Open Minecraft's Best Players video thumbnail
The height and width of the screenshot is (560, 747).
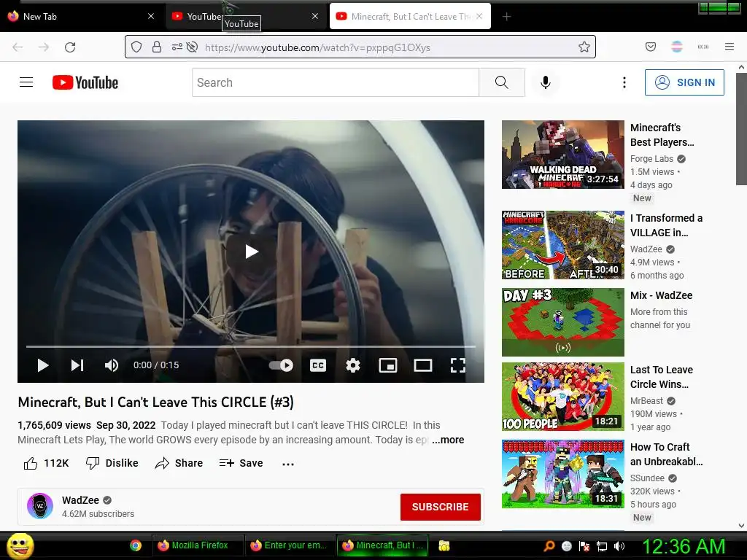point(562,155)
